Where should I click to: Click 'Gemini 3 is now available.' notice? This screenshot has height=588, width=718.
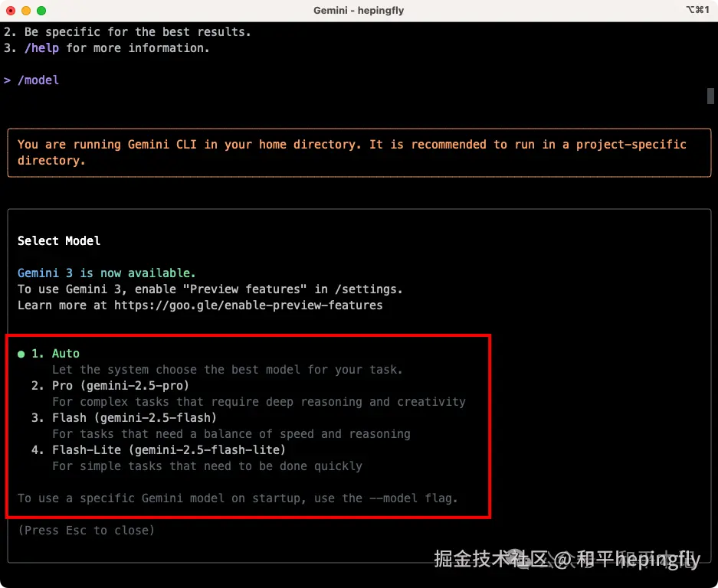tap(107, 273)
